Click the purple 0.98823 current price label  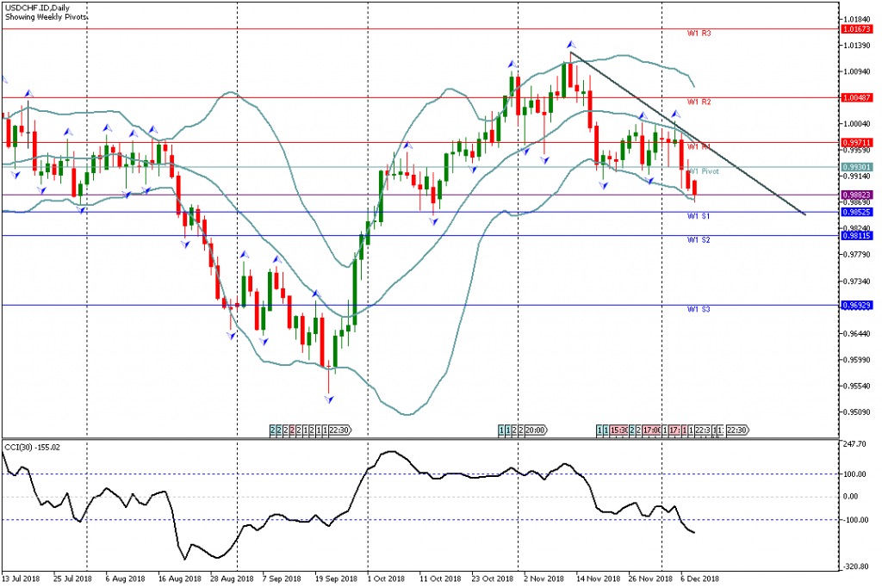point(857,195)
